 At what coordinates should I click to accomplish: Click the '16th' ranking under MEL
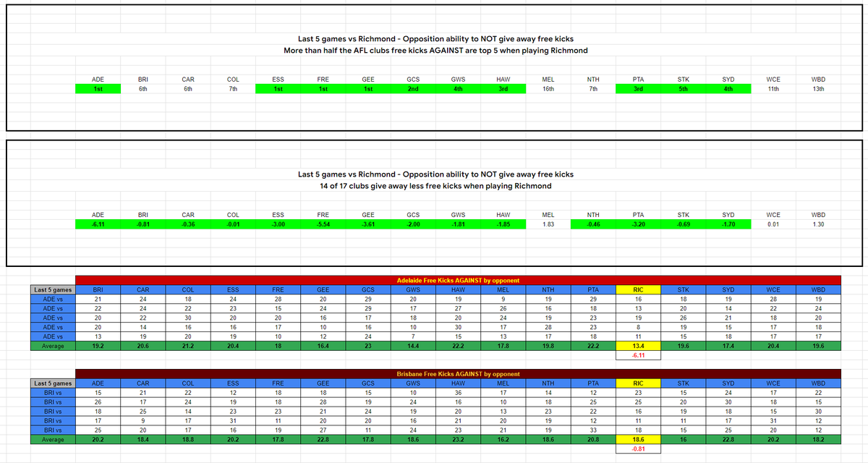(x=548, y=89)
